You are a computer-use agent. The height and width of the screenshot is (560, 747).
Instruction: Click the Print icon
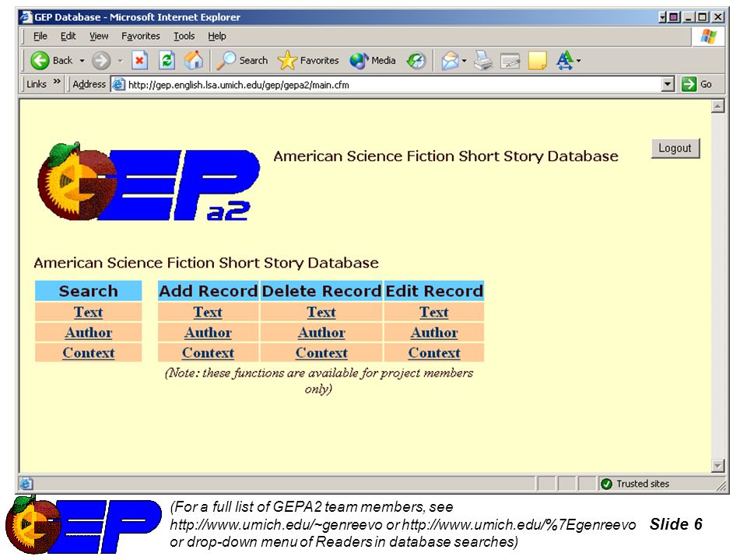pyautogui.click(x=483, y=61)
